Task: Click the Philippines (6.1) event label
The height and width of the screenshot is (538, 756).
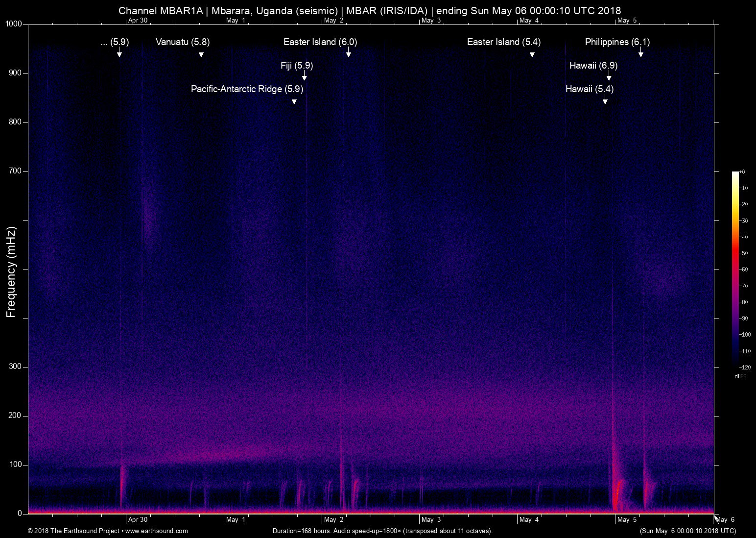Action: [x=617, y=42]
